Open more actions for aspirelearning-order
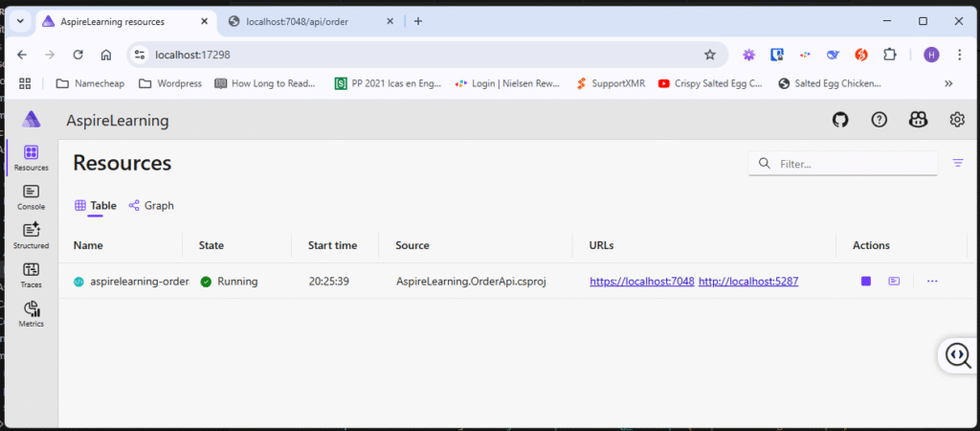This screenshot has width=980, height=431. pyautogui.click(x=932, y=282)
